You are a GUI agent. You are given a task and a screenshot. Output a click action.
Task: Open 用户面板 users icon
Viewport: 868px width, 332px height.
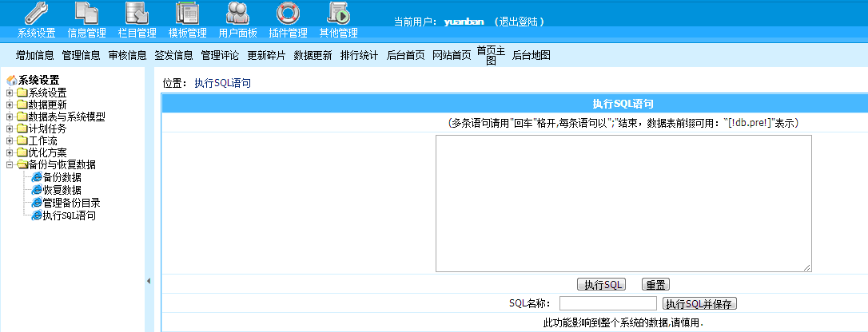coord(237,13)
